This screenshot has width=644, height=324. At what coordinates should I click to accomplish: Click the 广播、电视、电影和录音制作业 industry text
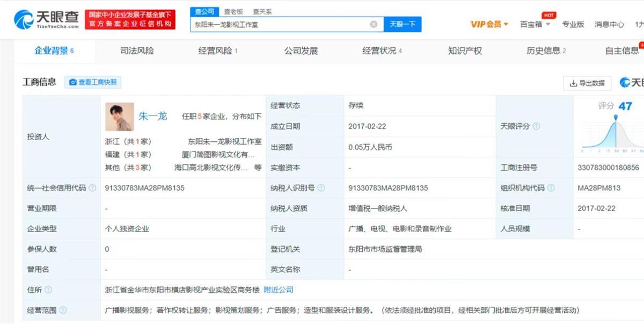[x=400, y=229]
